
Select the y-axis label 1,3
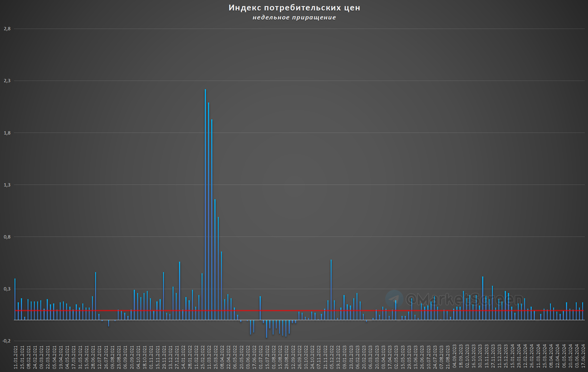coord(7,185)
